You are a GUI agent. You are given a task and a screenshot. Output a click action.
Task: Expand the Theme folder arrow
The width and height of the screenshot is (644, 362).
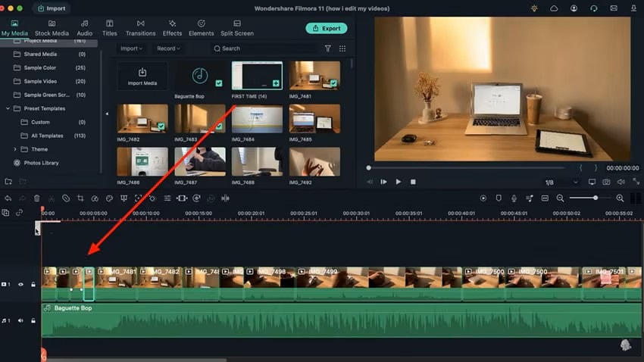15,149
